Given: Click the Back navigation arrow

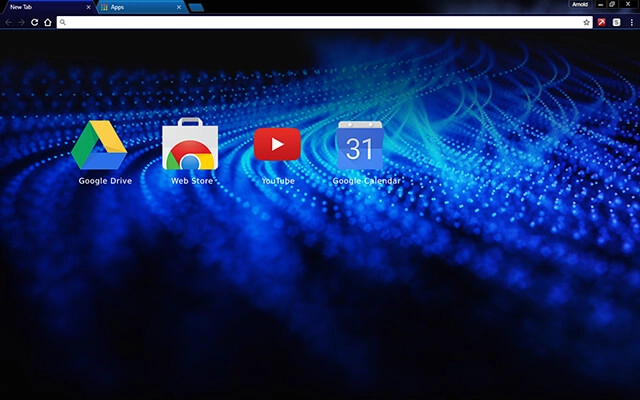Looking at the screenshot, I should [9, 22].
